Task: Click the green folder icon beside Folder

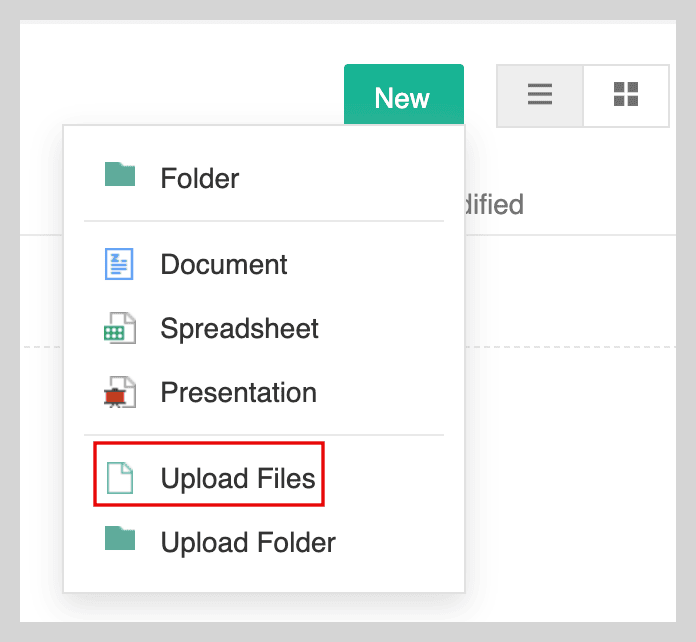Action: tap(119, 175)
